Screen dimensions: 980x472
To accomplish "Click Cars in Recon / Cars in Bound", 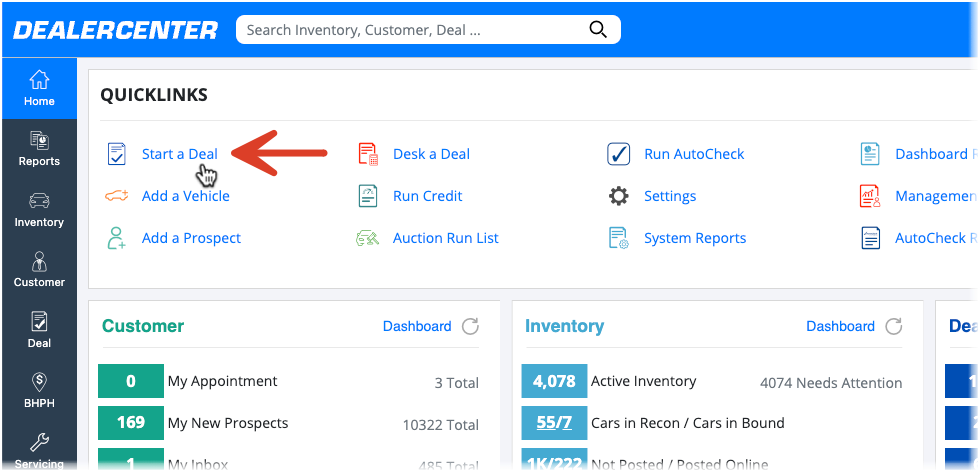I will click(688, 423).
